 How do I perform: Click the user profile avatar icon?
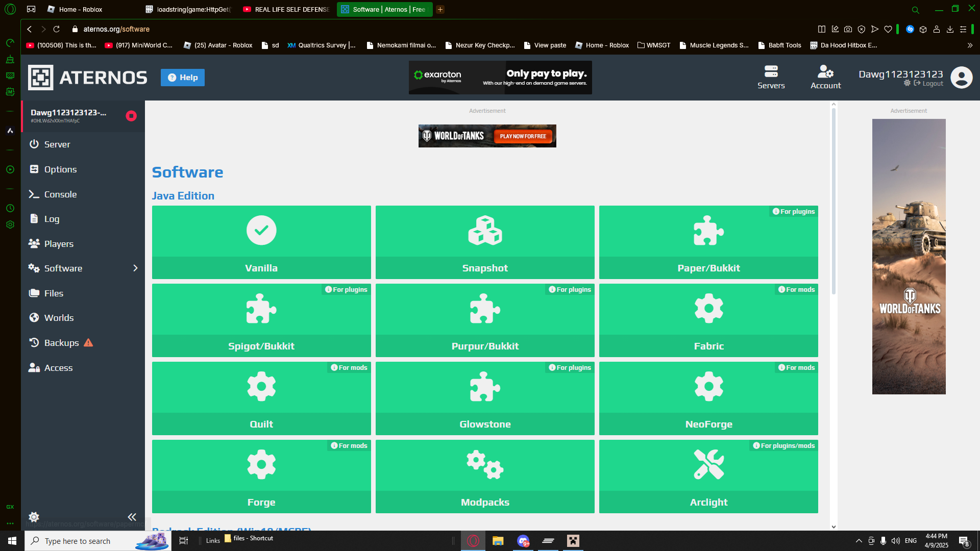click(x=962, y=78)
